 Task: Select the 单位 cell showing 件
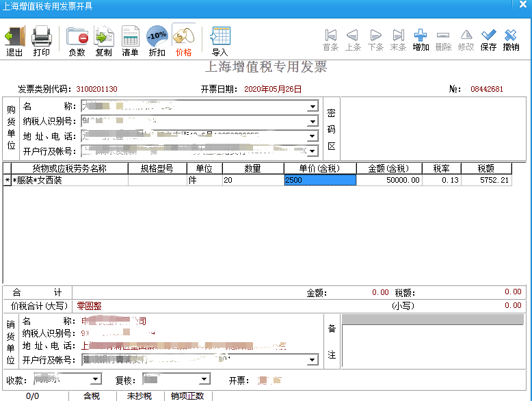pos(204,180)
